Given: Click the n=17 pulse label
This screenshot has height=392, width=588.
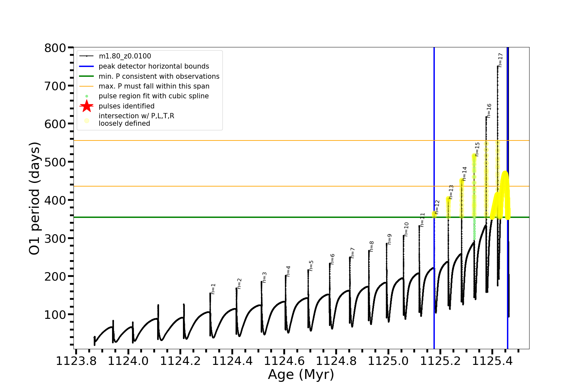Looking at the screenshot, I should pyautogui.click(x=500, y=60).
